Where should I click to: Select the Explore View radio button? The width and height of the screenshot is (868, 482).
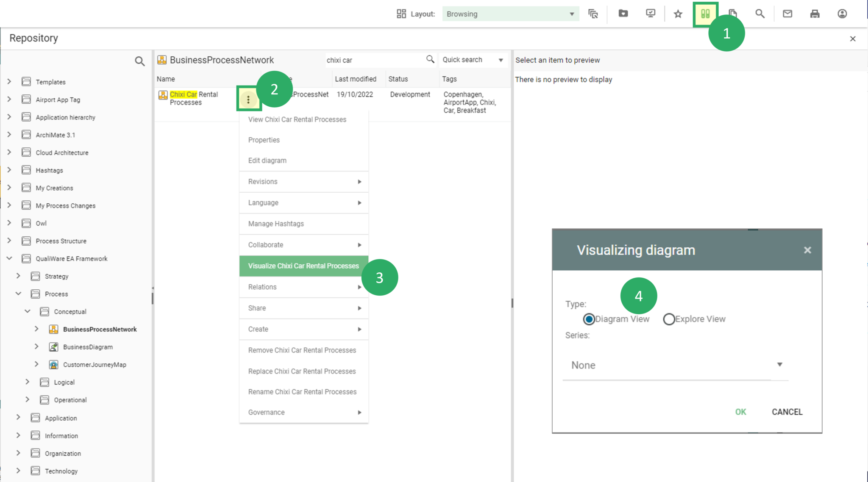pos(669,319)
